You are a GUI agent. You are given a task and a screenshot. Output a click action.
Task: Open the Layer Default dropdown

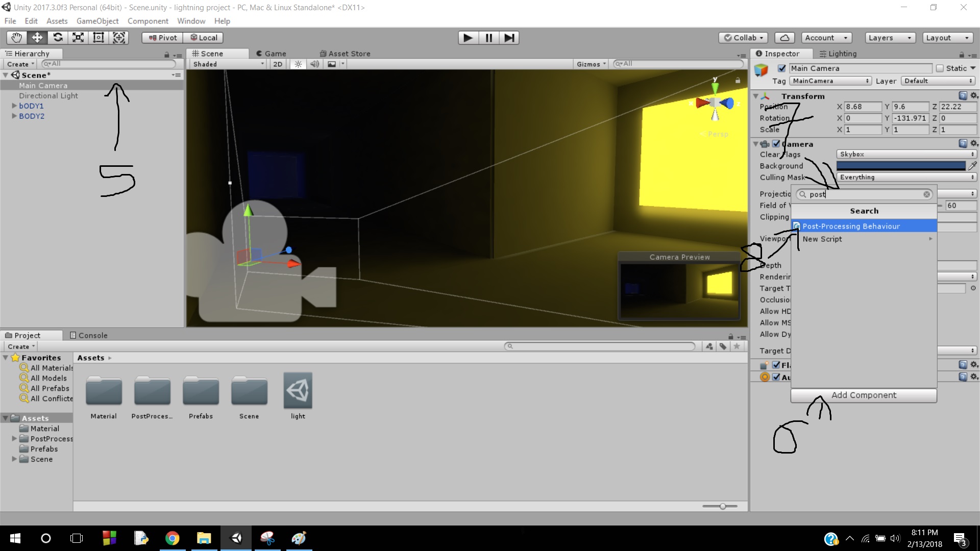point(938,81)
